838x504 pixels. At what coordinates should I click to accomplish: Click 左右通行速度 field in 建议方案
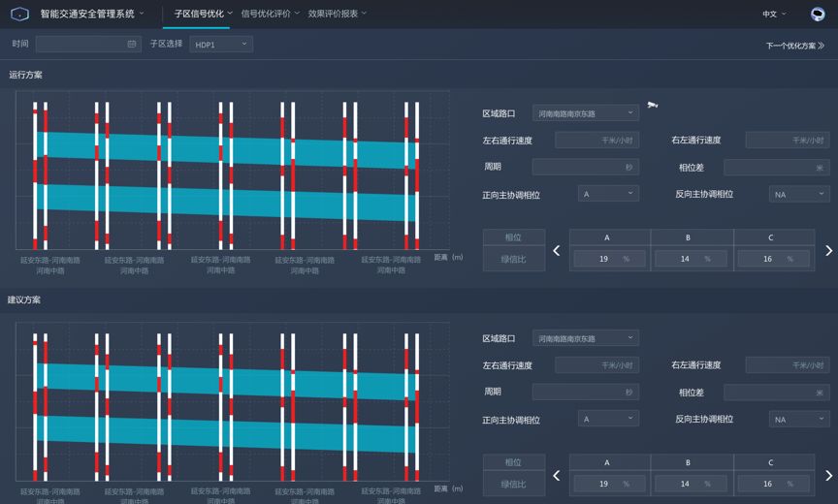[596, 365]
